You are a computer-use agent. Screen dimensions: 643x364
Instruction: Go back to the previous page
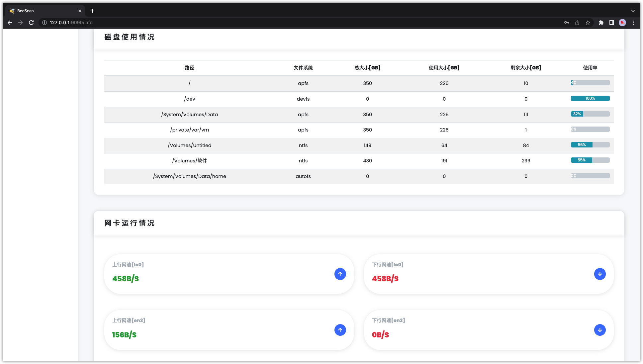10,23
